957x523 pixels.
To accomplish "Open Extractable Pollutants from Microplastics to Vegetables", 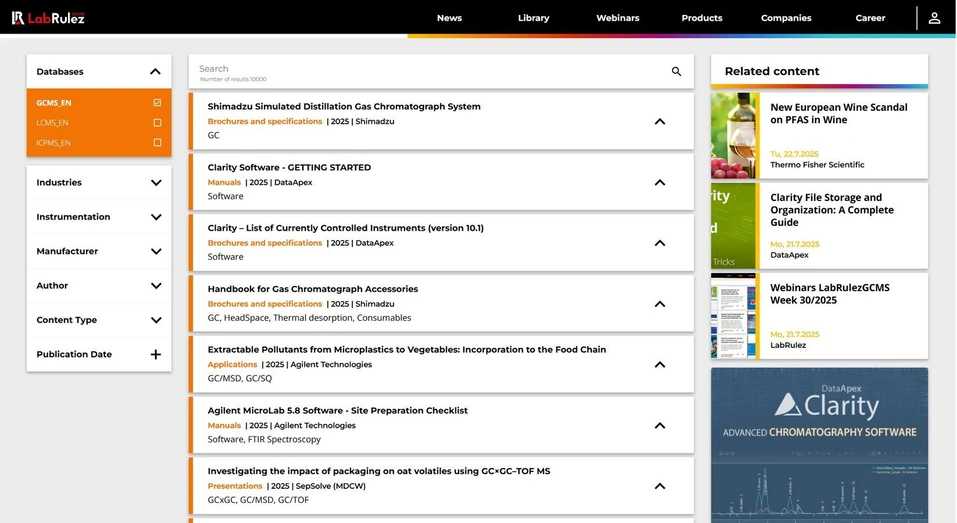I will point(406,350).
